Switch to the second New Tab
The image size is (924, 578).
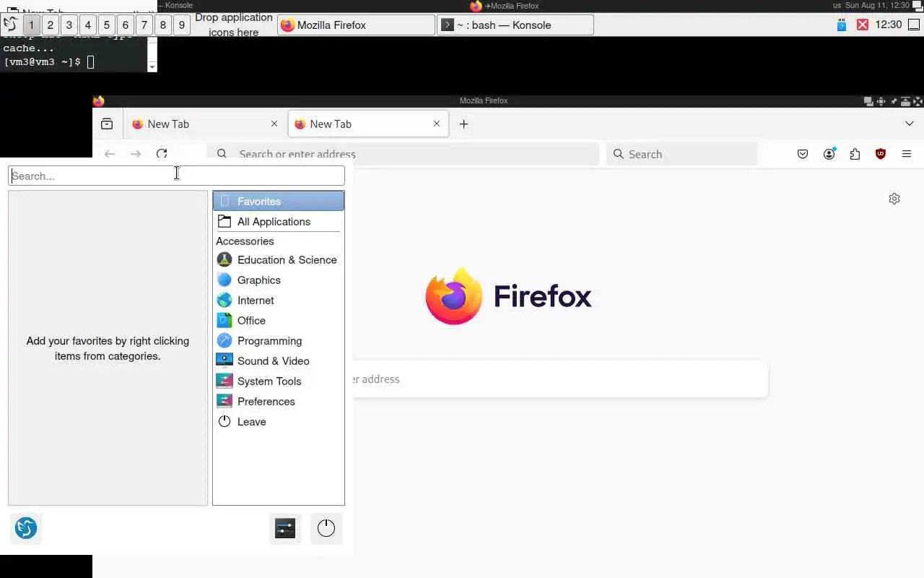[368, 124]
